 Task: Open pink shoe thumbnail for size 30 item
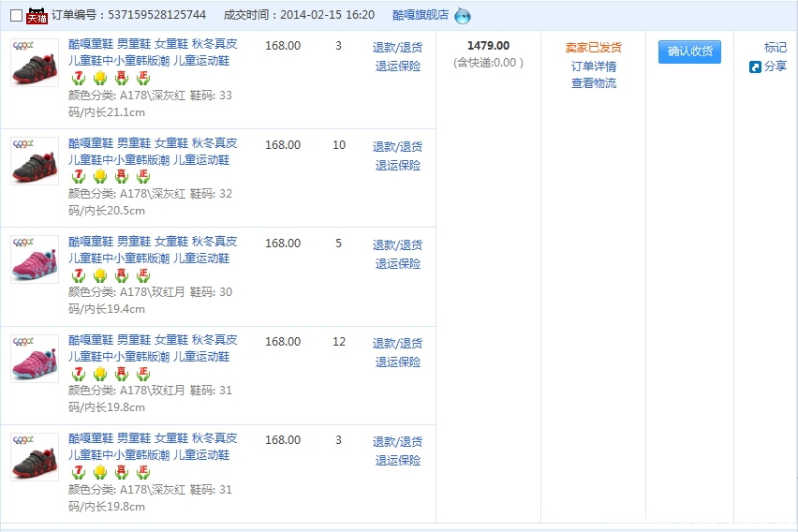tap(35, 259)
